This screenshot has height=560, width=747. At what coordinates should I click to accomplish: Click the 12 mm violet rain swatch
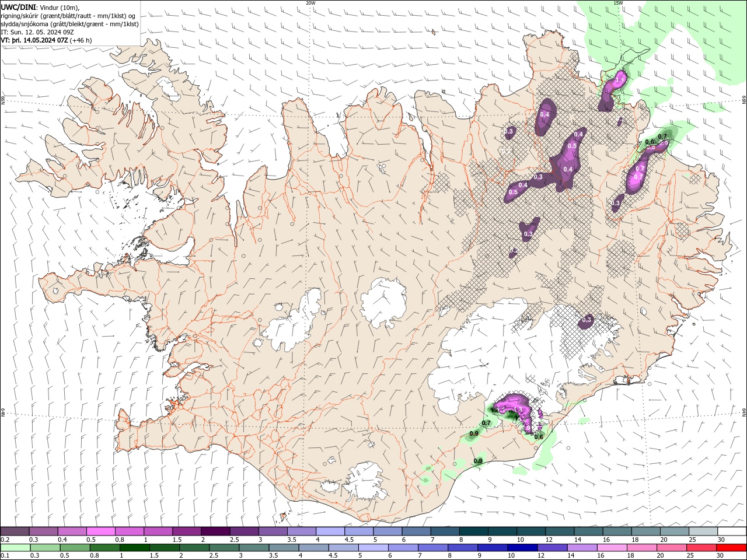pyautogui.click(x=553, y=548)
